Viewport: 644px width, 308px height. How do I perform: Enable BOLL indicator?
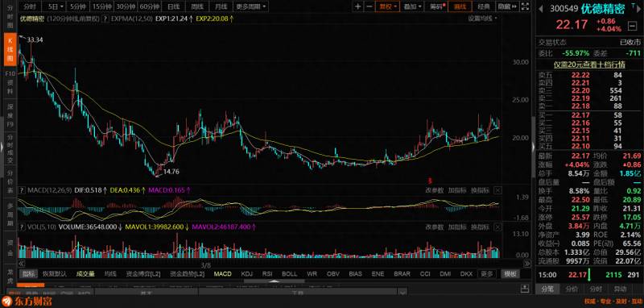[x=289, y=274]
